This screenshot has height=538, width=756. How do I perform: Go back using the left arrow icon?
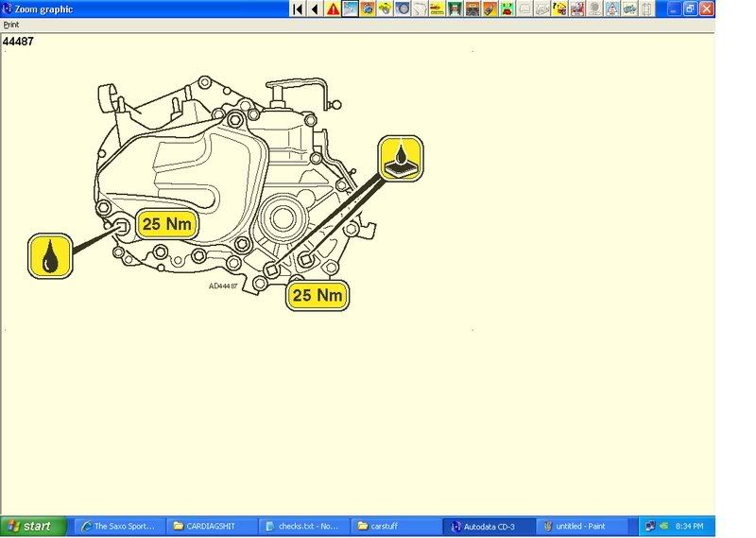tap(314, 9)
